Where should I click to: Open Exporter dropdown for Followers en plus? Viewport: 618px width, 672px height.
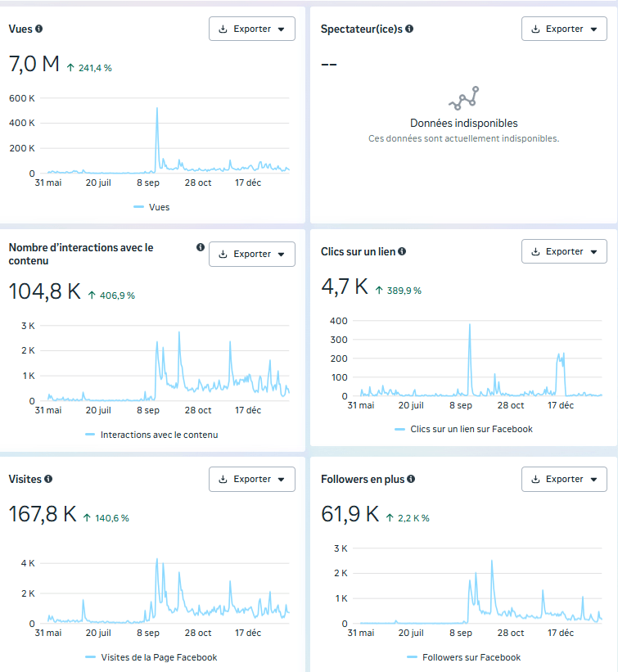[564, 479]
